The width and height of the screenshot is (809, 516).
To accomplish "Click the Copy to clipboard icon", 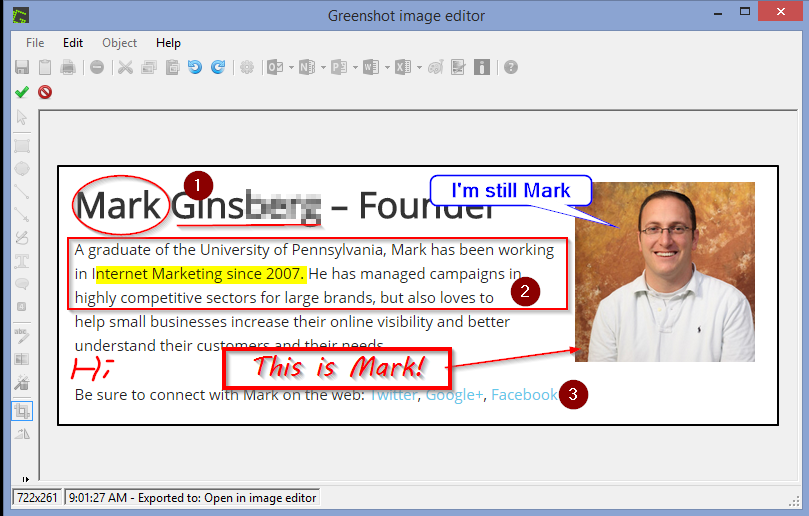I will pyautogui.click(x=45, y=67).
